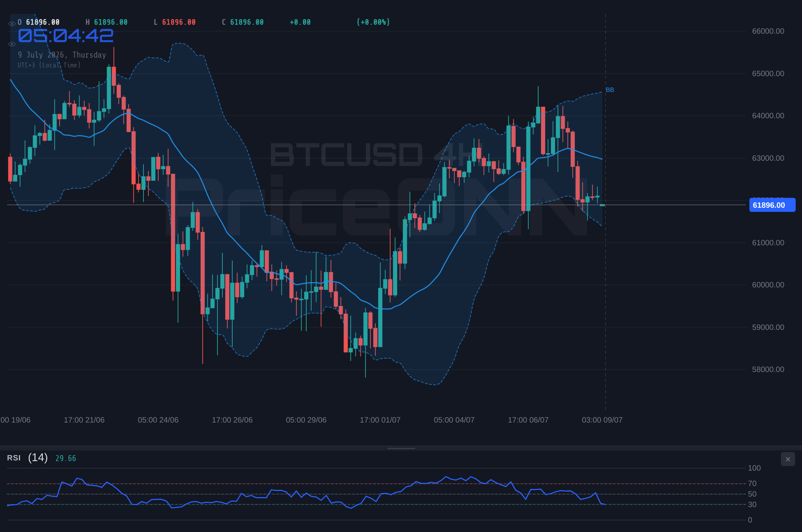Click the +0.00 price change value
Screen dimensions: 802x532
tap(300, 22)
